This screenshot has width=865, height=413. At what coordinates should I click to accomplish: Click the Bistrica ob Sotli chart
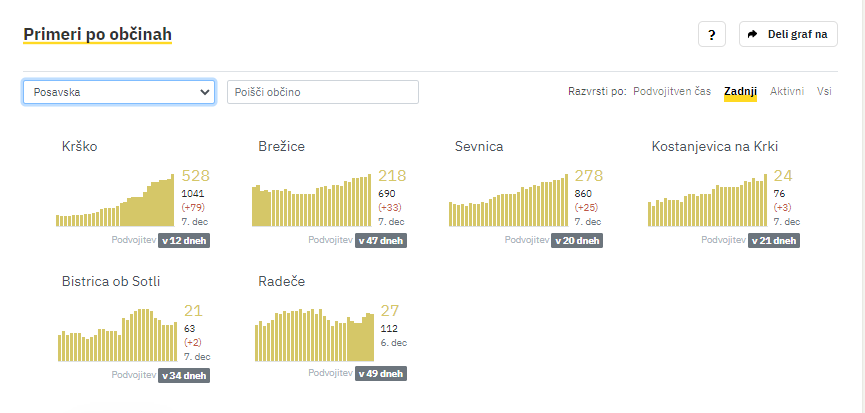118,335
